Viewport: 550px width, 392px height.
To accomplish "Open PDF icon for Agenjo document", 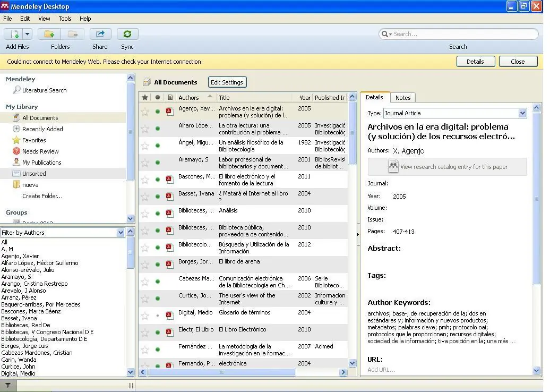I will [x=170, y=112].
